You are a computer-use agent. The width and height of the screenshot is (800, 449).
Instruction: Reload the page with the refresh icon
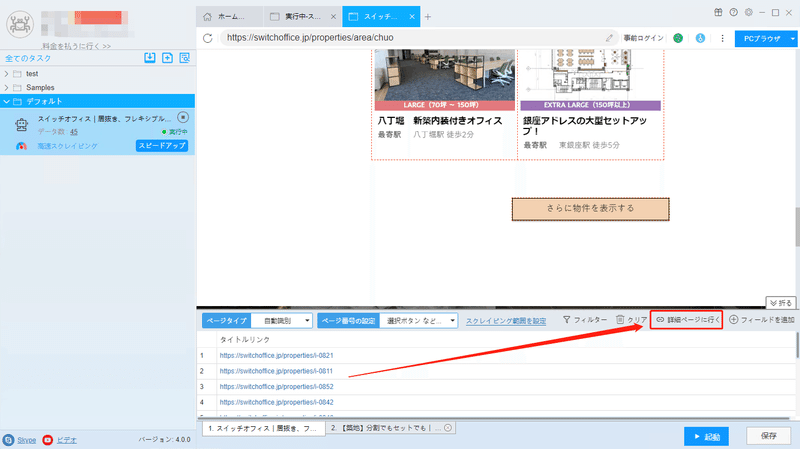208,38
